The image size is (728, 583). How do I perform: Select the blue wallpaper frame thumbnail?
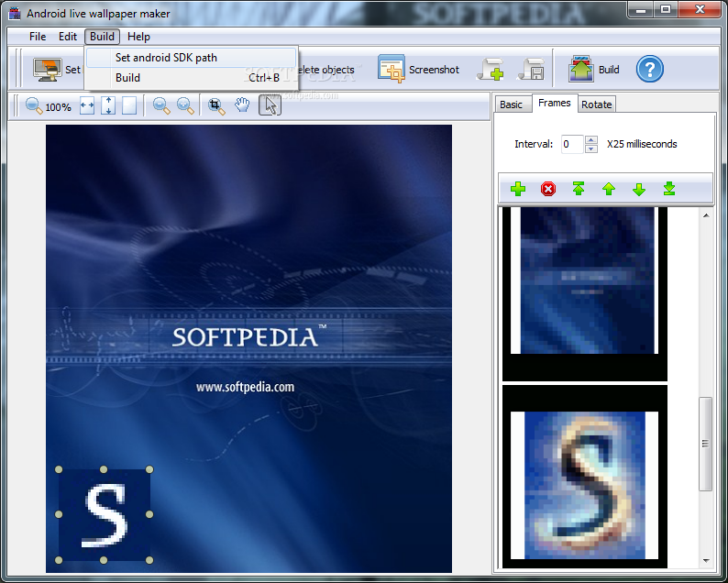coord(585,293)
